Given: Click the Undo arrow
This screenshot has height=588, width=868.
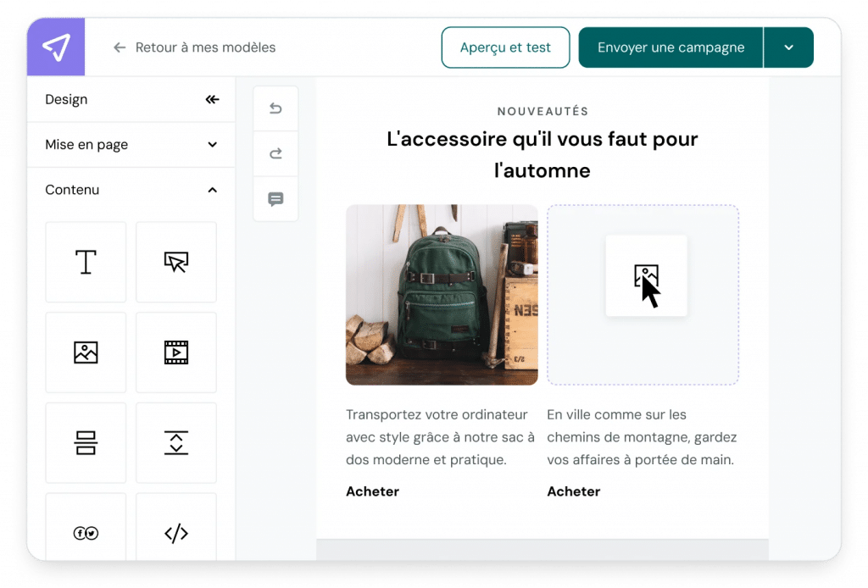Looking at the screenshot, I should coord(275,108).
